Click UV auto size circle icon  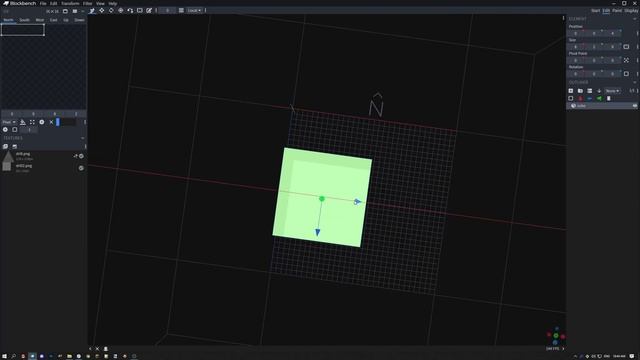click(42, 122)
